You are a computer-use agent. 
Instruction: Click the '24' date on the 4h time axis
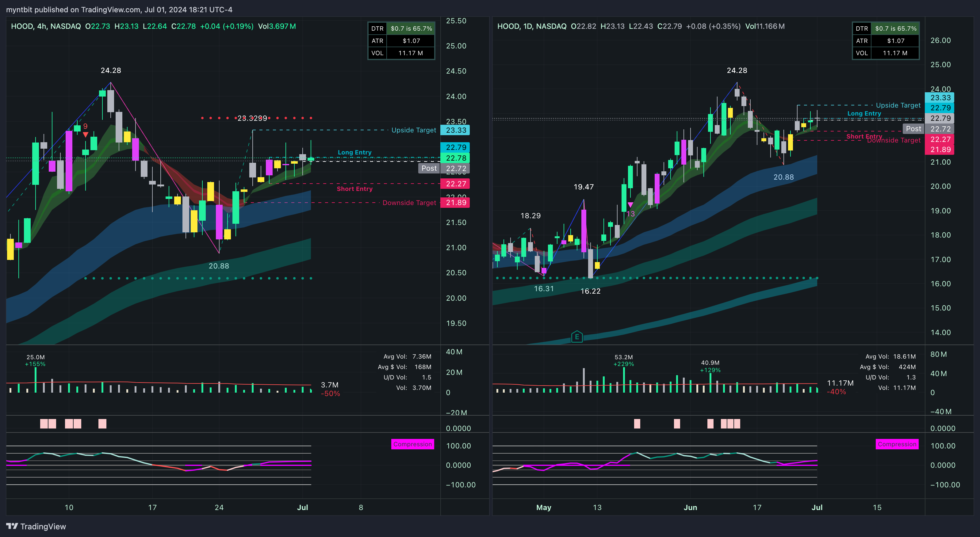tap(219, 507)
